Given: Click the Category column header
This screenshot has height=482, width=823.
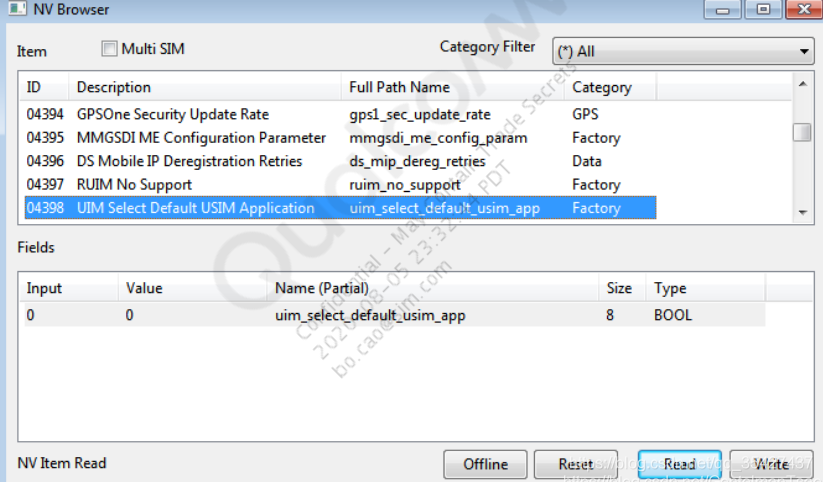Looking at the screenshot, I should 610,87.
